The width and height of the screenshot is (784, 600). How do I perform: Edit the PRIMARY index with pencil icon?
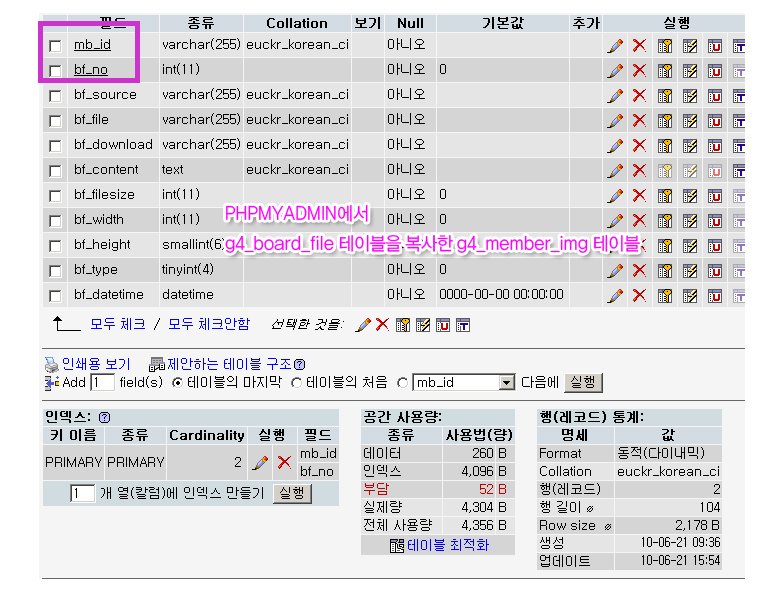click(260, 462)
